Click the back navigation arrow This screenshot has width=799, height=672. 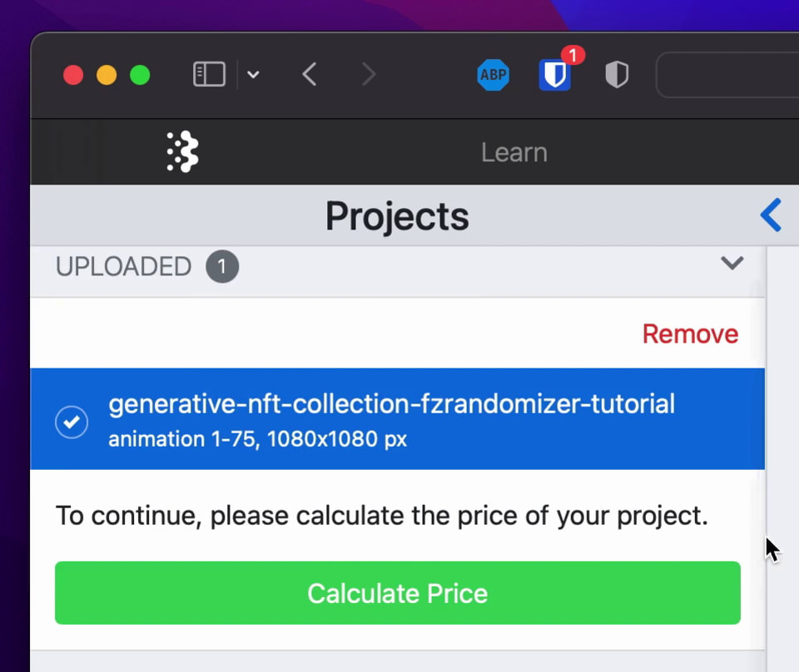coord(309,75)
